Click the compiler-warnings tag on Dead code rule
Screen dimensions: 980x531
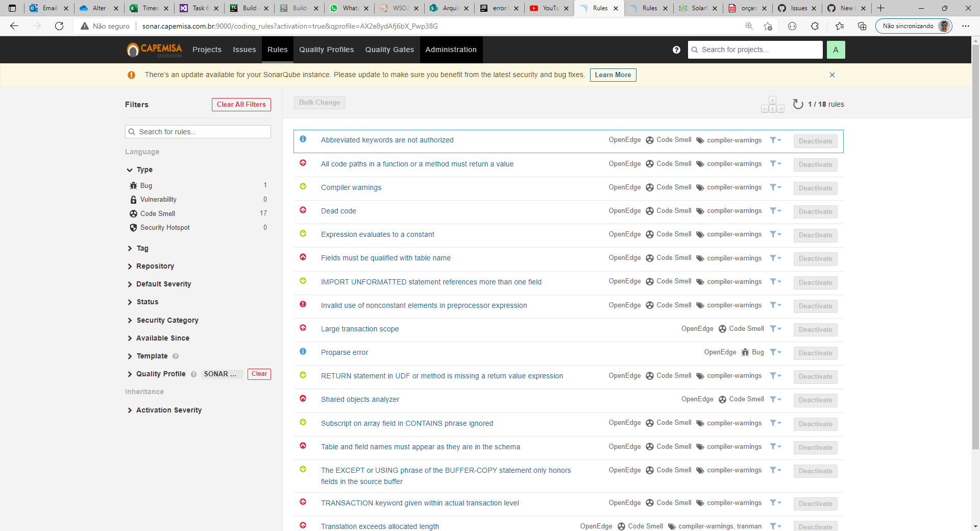(734, 210)
